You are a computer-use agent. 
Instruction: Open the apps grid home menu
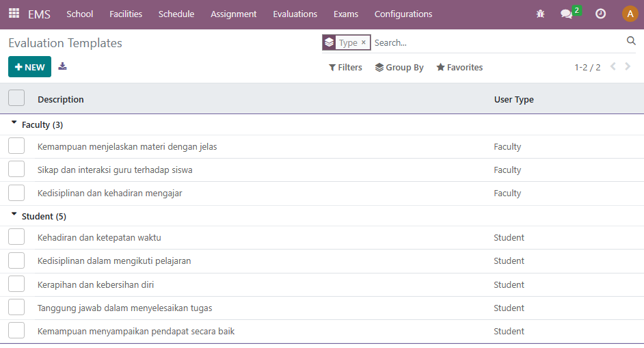point(14,14)
